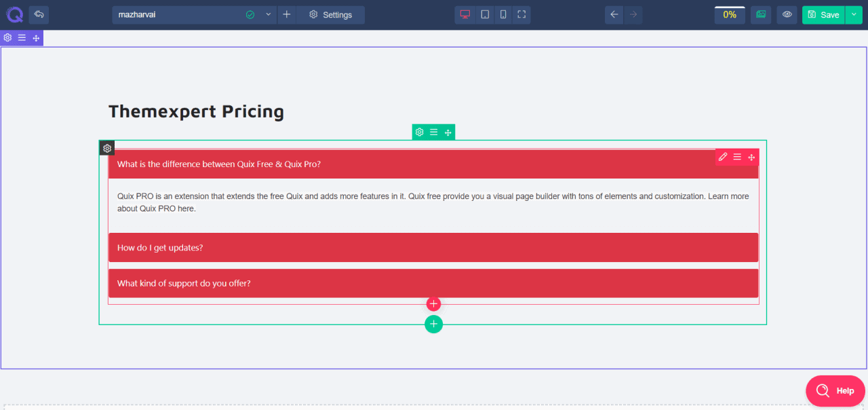
Task: Open row menu in green toolbar
Action: coord(434,132)
